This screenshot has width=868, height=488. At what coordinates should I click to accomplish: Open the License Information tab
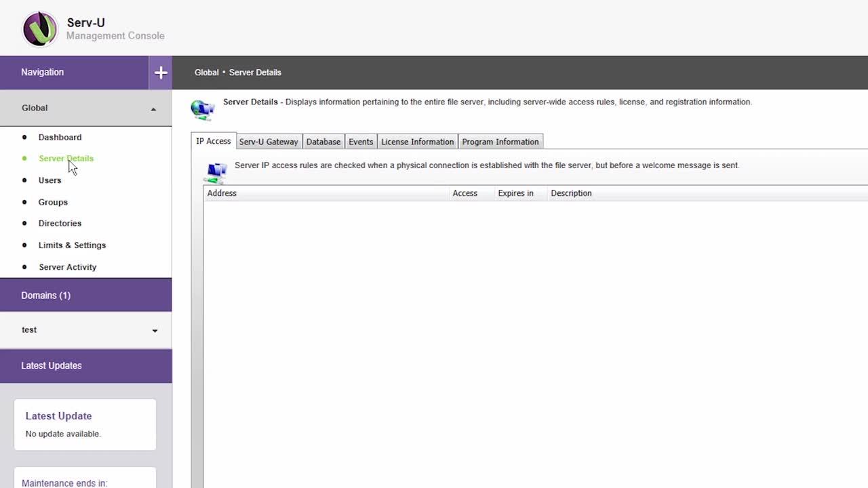tap(417, 142)
